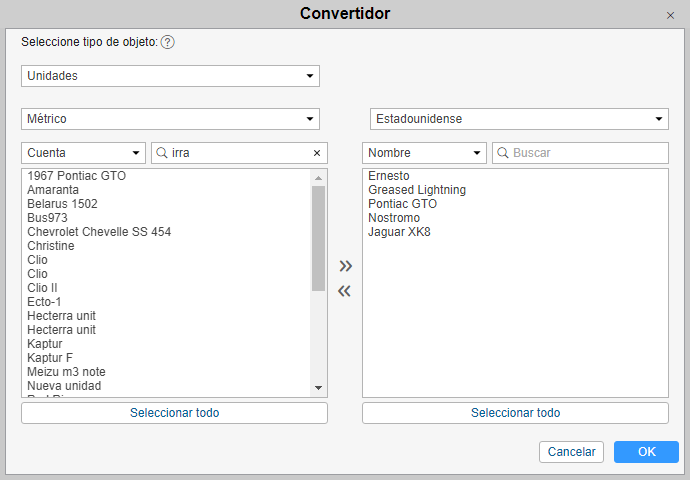This screenshot has width=690, height=480.
Task: Close the Convertidor dialog
Action: 670,15
